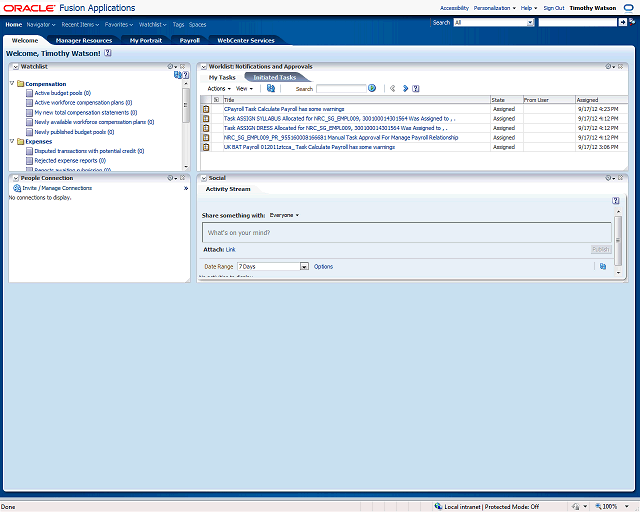Collapse the Social panel
Screen dimensions: 640x512
(203, 178)
